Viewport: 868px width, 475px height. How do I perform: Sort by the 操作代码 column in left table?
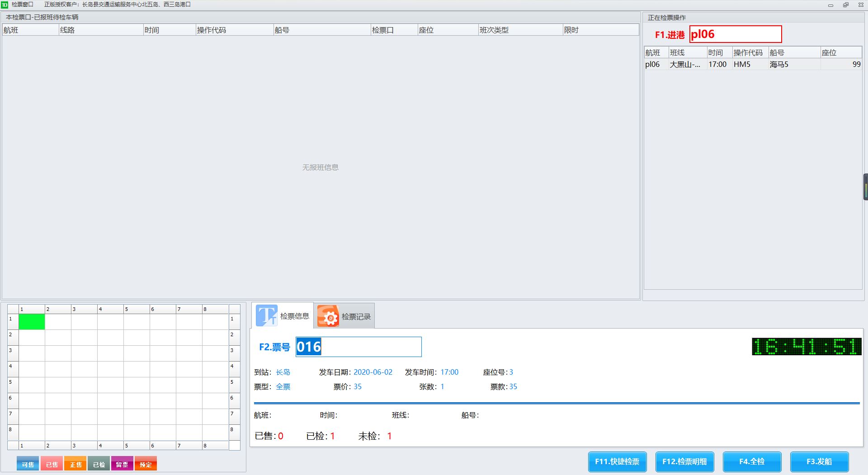[233, 30]
